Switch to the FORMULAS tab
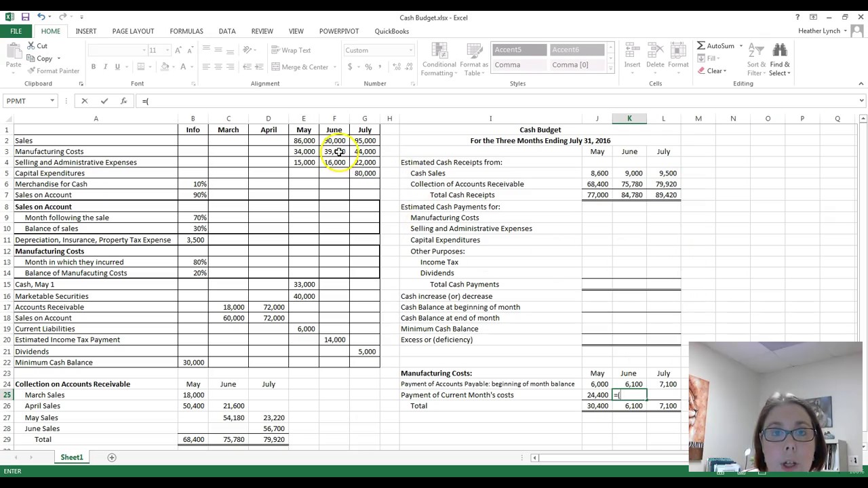 (186, 31)
